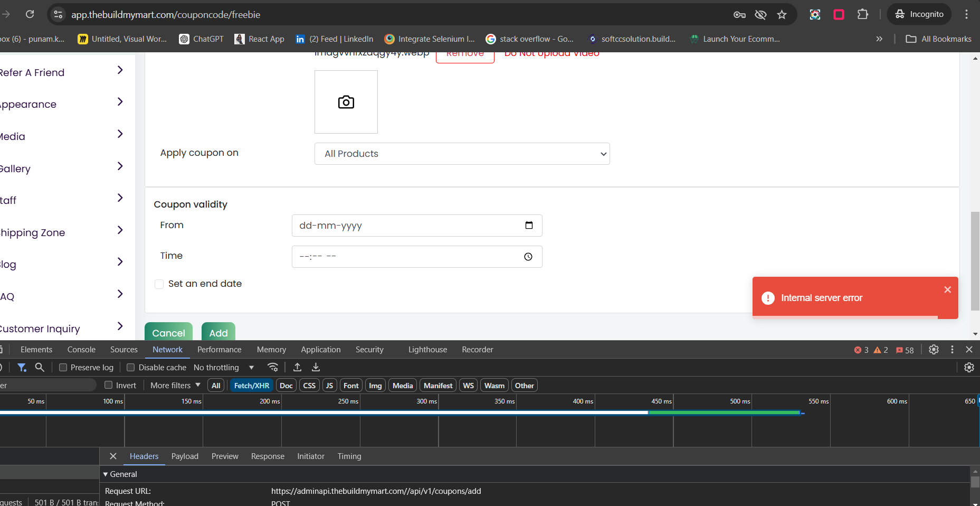Toggle the Fetch/XHR request filter
Image resolution: width=980 pixels, height=506 pixels.
[x=251, y=386]
